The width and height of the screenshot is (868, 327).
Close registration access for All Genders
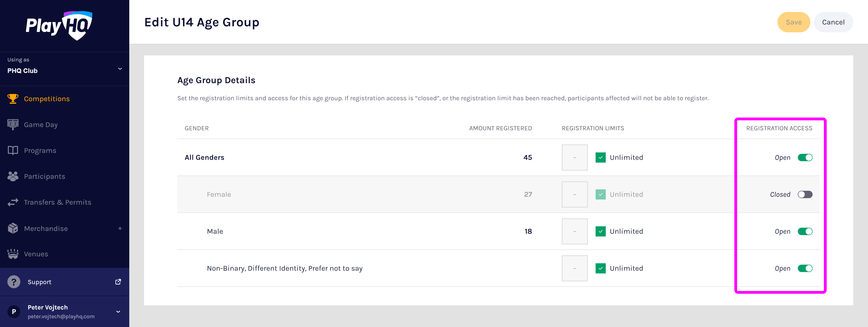(x=805, y=157)
